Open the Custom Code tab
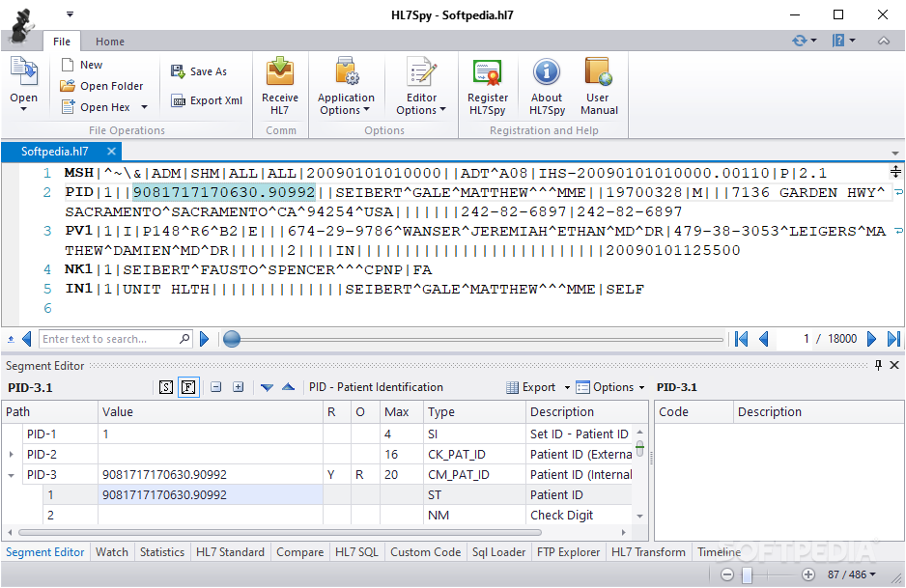 [425, 552]
